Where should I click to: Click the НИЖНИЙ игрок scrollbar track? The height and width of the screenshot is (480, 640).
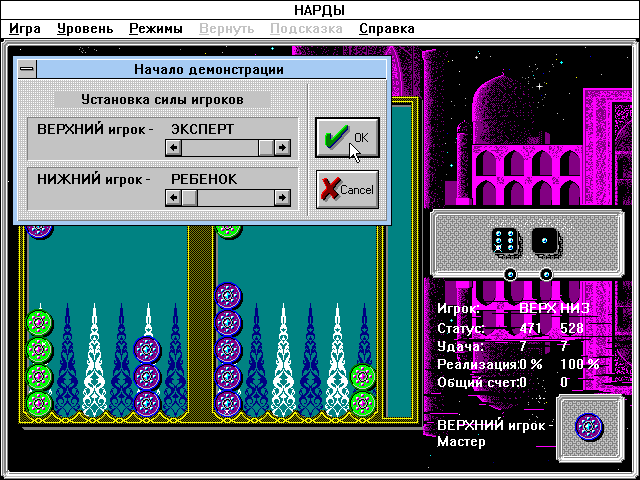click(236, 198)
